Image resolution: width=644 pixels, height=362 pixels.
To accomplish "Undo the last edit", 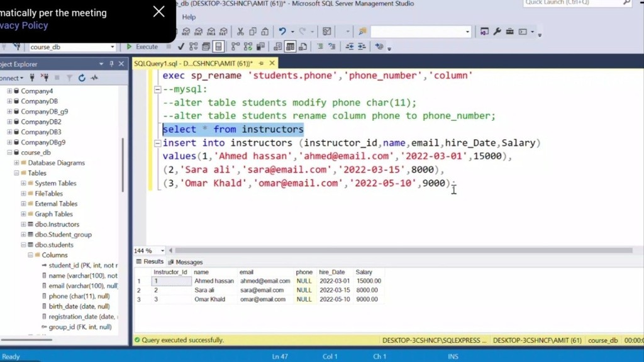I will [282, 31].
